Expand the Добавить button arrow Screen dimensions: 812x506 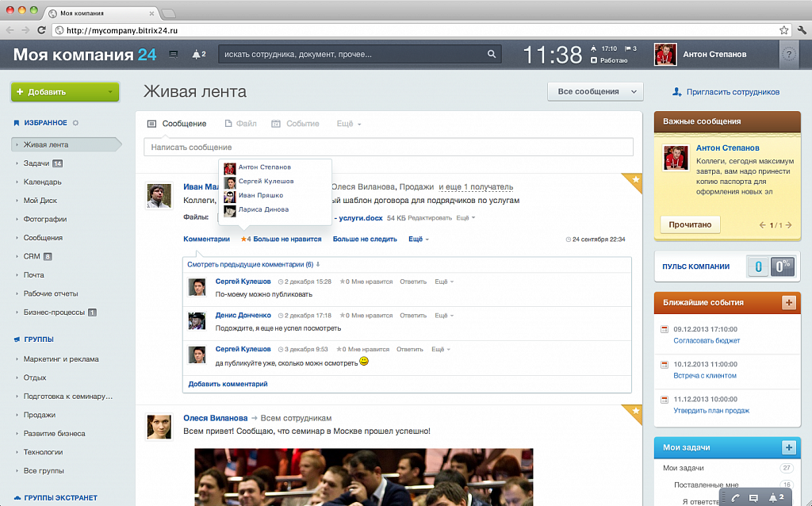(x=110, y=92)
